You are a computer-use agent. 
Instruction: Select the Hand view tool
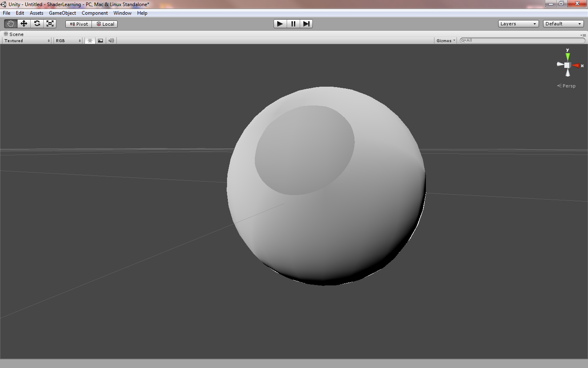click(11, 24)
